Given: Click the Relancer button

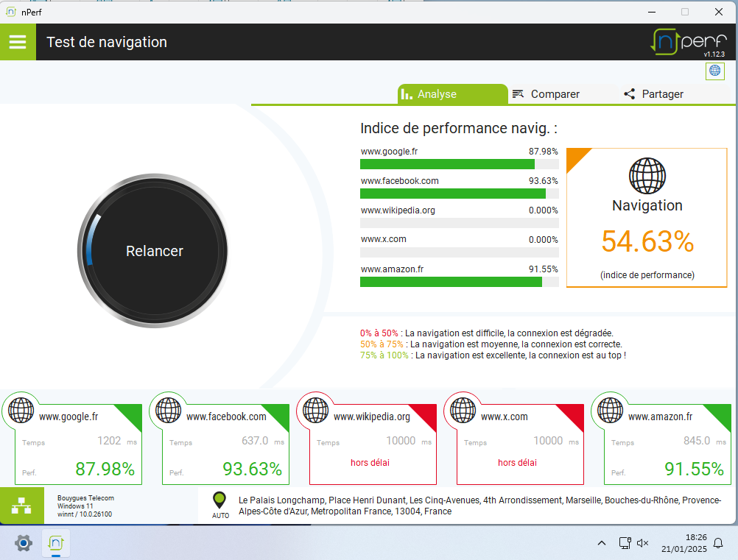Looking at the screenshot, I should pos(154,251).
